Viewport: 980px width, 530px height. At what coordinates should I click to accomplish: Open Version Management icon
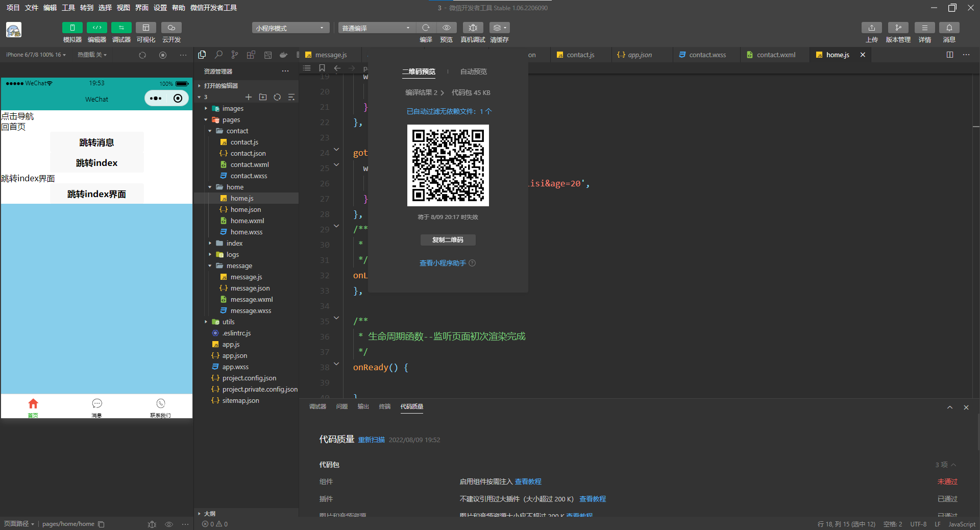click(898, 28)
